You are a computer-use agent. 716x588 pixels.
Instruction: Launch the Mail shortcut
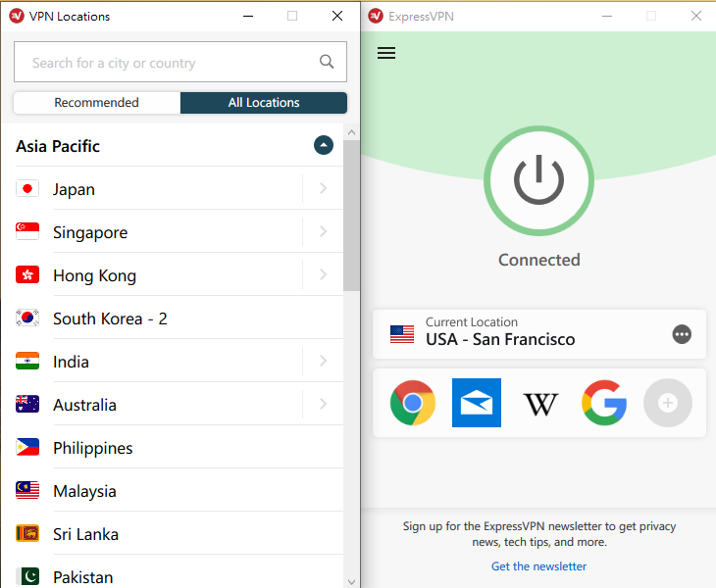pos(477,403)
